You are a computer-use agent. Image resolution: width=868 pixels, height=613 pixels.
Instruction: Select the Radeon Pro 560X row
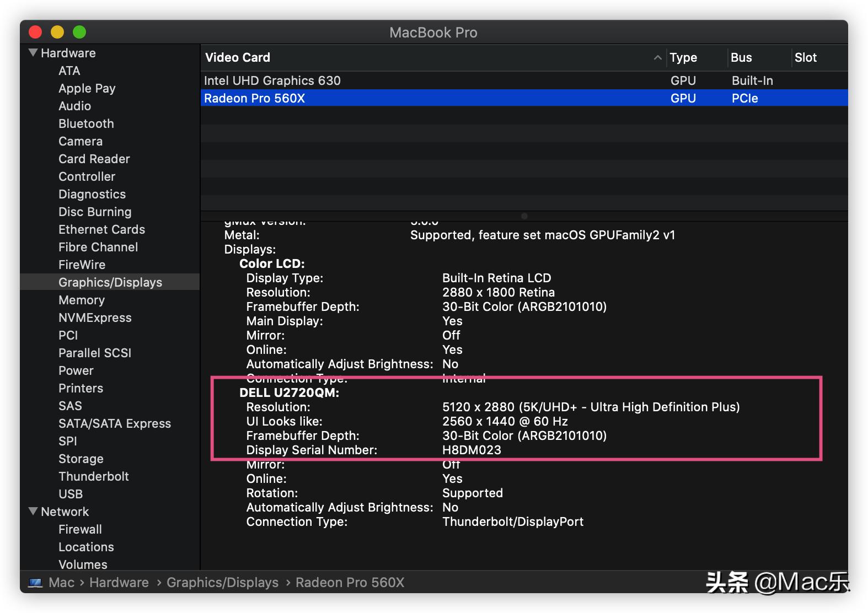[524, 98]
